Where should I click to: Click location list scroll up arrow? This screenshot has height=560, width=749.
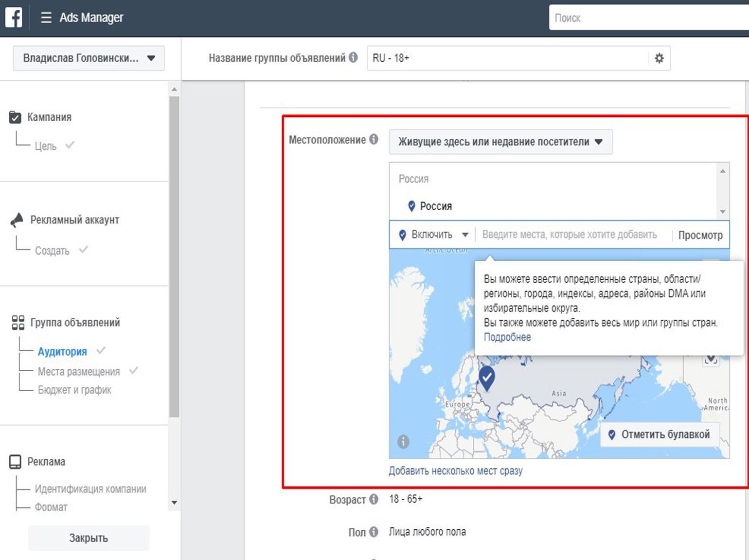pyautogui.click(x=723, y=171)
